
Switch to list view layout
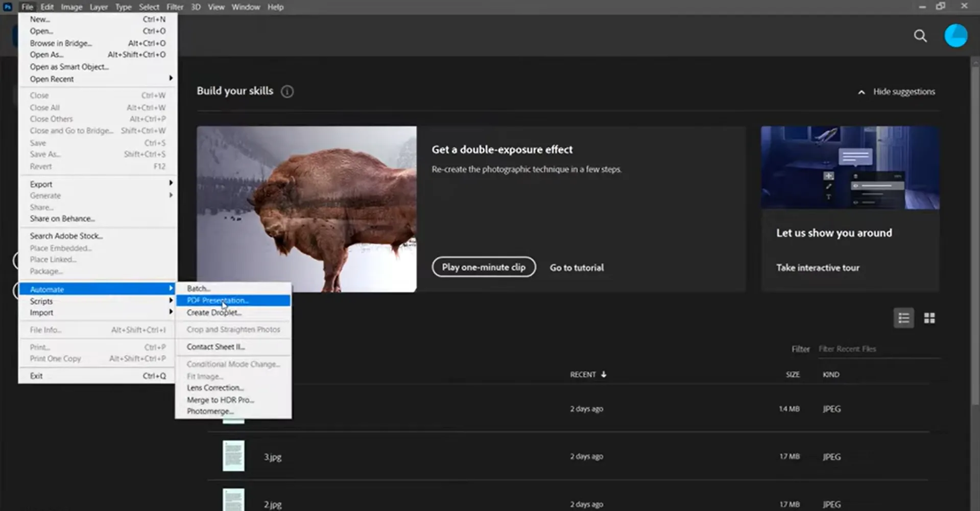pyautogui.click(x=903, y=318)
